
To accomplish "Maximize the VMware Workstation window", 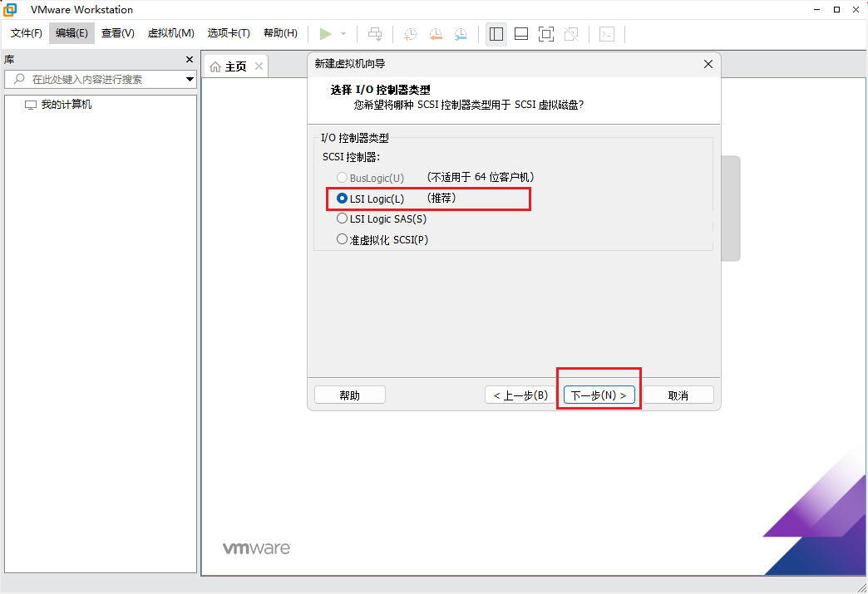I will [x=836, y=9].
